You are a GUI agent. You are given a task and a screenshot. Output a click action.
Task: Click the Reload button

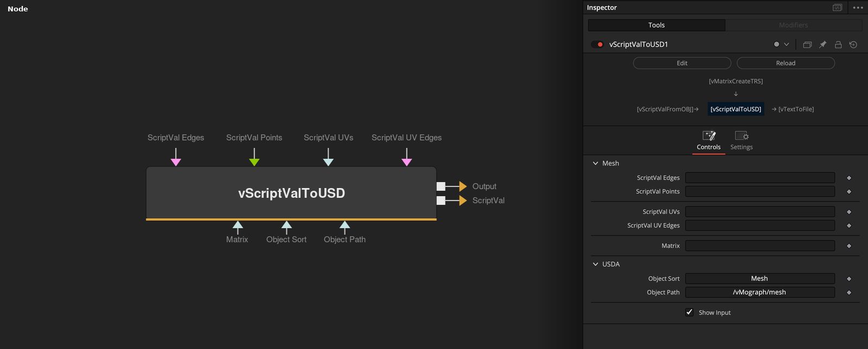786,63
